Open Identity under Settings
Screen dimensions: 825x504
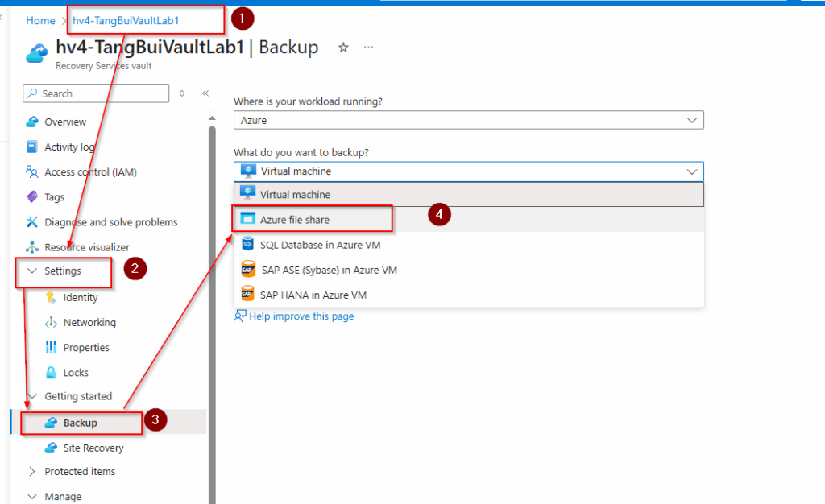tap(81, 297)
